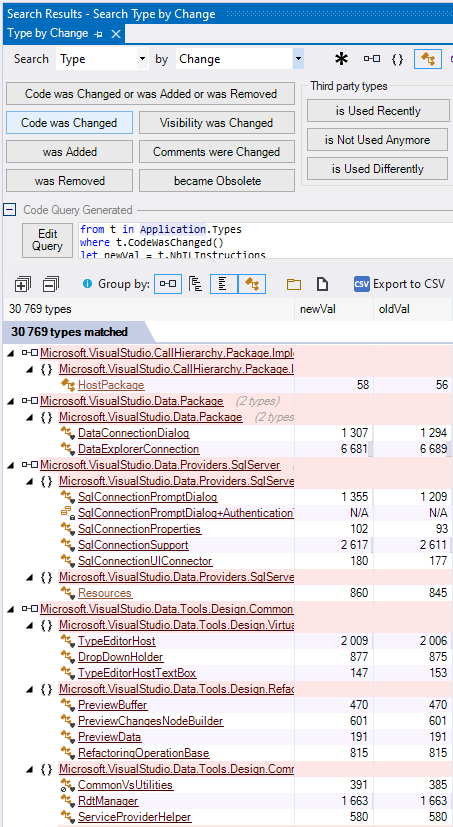The image size is (453, 827).
Task: Collapse Microsoft.VisualStudio.Data.Tools.Design.Common assembly node
Action: click(12, 609)
